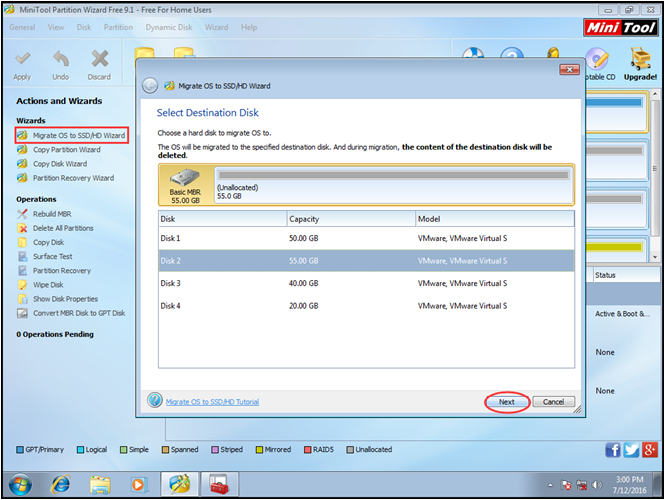Viewport: 665px width, 500px height.
Task: Click the 50.00 GB capacity cell
Action: click(x=304, y=238)
